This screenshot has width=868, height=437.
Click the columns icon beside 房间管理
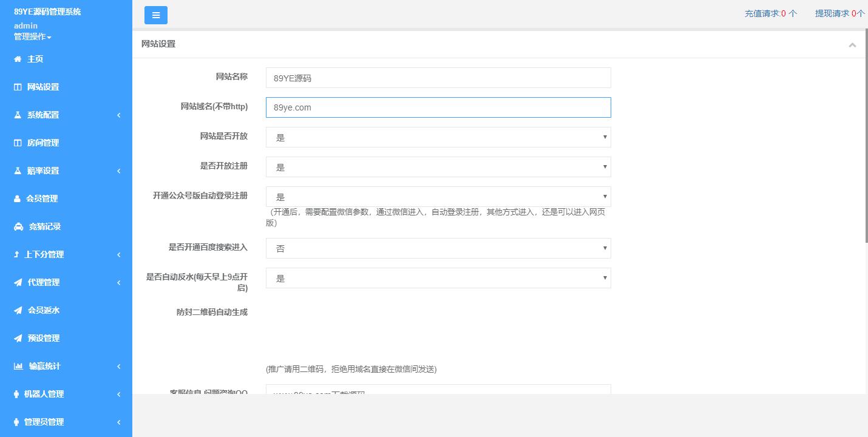pyautogui.click(x=18, y=143)
